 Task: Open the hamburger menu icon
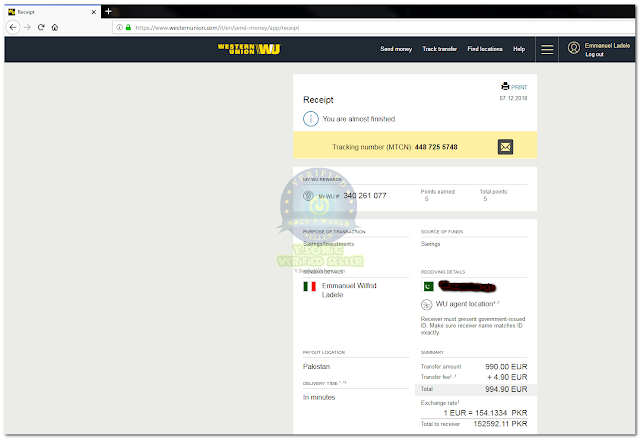pos(547,49)
